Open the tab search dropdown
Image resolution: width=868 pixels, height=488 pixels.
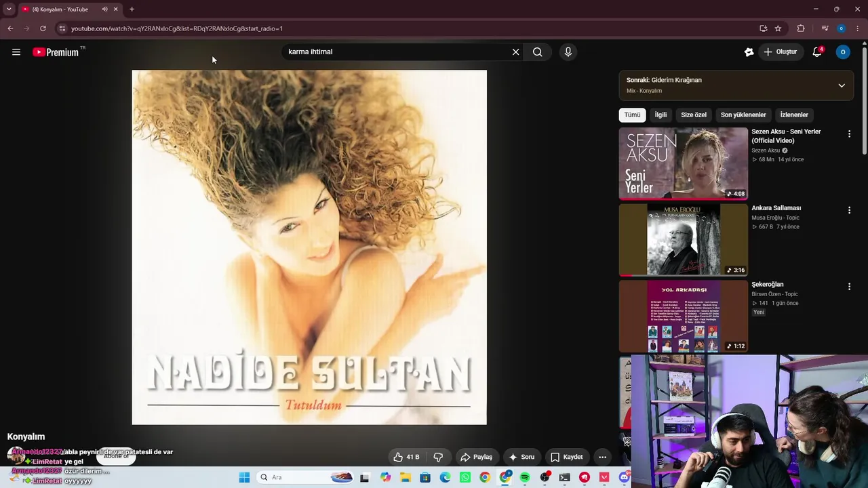9,9
